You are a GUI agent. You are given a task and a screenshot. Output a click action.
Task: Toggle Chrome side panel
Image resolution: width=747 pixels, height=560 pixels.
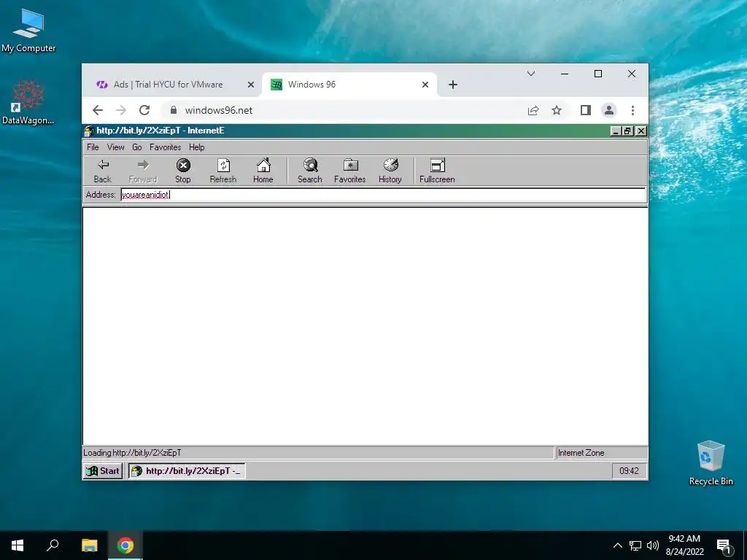click(586, 111)
